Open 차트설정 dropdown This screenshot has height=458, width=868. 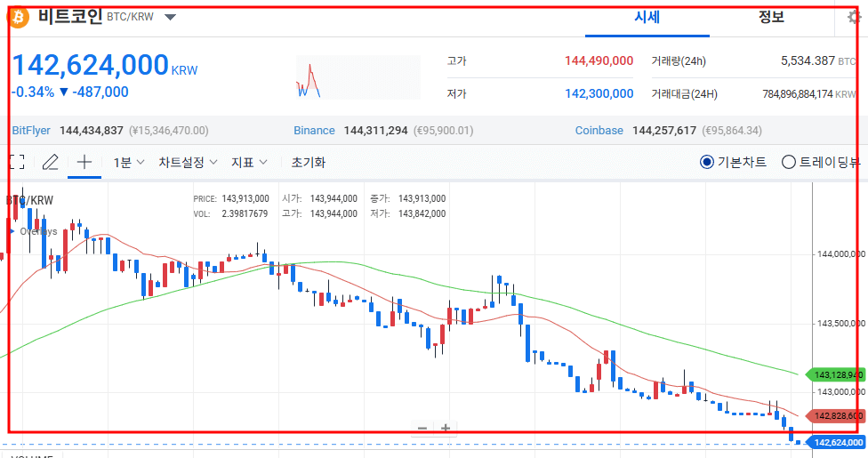point(188,162)
